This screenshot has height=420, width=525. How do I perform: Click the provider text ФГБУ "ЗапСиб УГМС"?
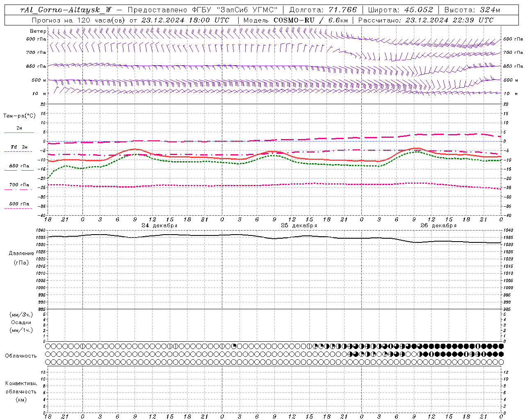click(x=235, y=10)
